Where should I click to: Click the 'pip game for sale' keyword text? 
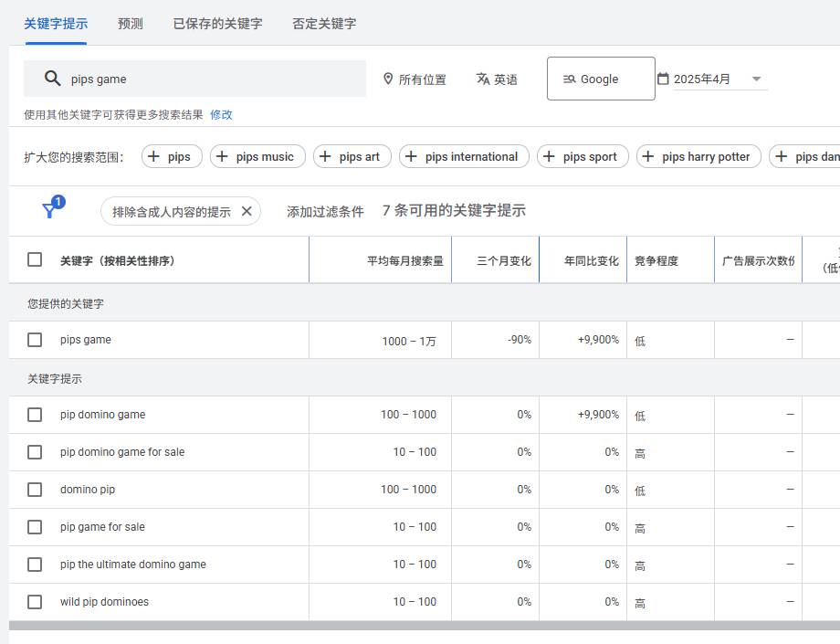[102, 527]
